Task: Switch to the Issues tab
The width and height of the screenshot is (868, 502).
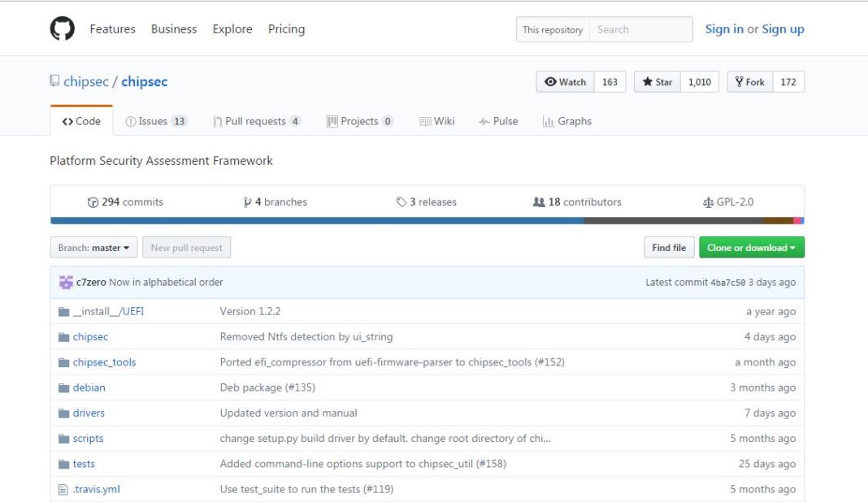Action: [x=157, y=121]
